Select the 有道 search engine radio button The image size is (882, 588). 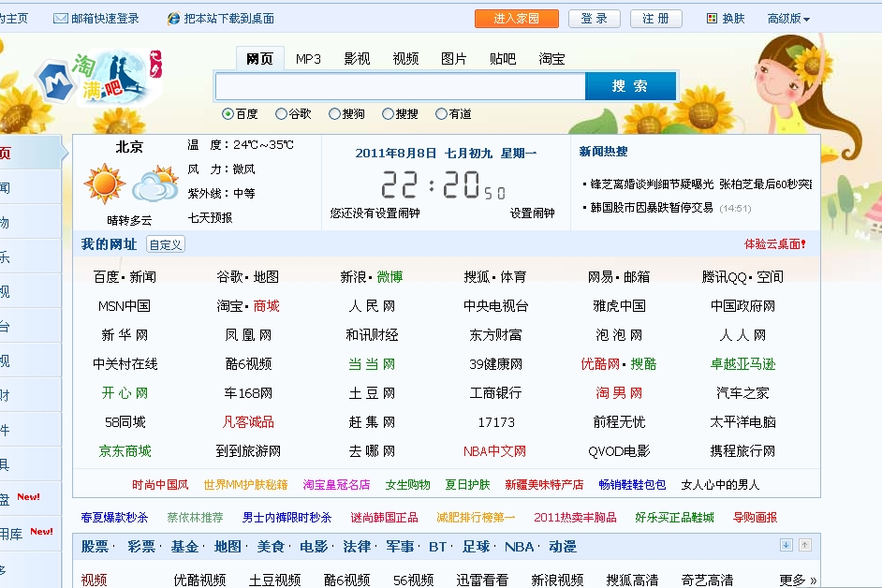(x=442, y=114)
